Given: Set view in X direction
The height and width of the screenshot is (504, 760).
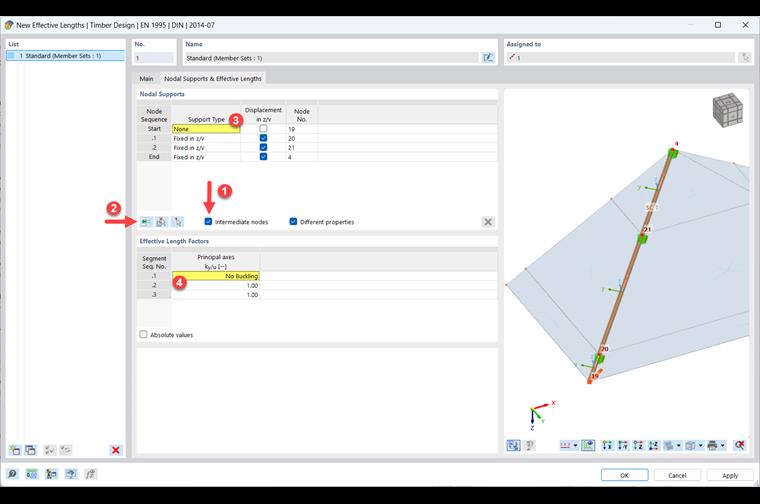Looking at the screenshot, I should click(x=607, y=445).
